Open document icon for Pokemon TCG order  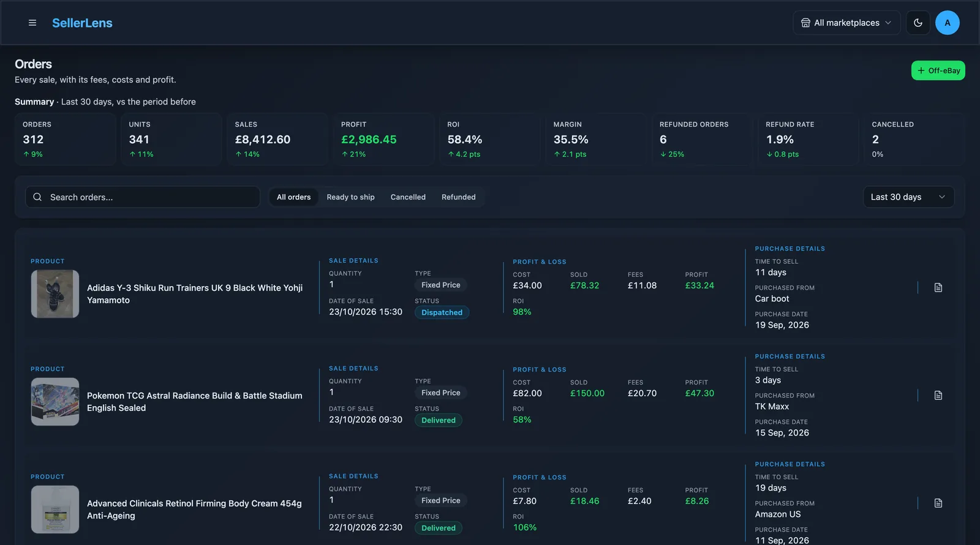click(x=938, y=396)
